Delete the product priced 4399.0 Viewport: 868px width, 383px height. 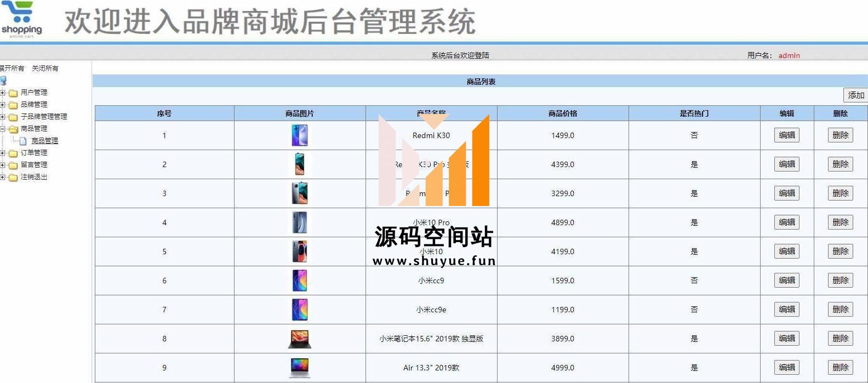tap(841, 164)
